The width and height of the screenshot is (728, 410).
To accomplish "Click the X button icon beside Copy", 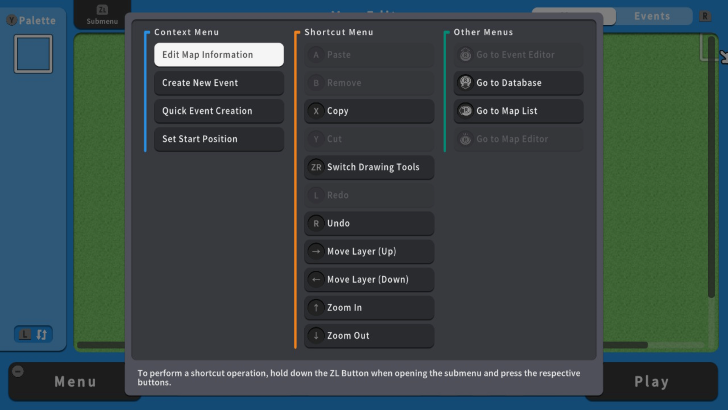I will point(316,111).
